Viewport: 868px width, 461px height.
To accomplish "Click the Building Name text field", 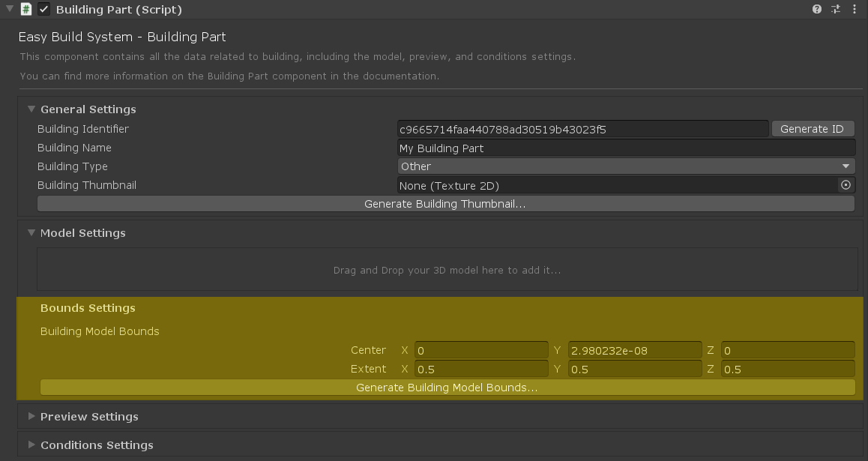I will click(x=625, y=148).
